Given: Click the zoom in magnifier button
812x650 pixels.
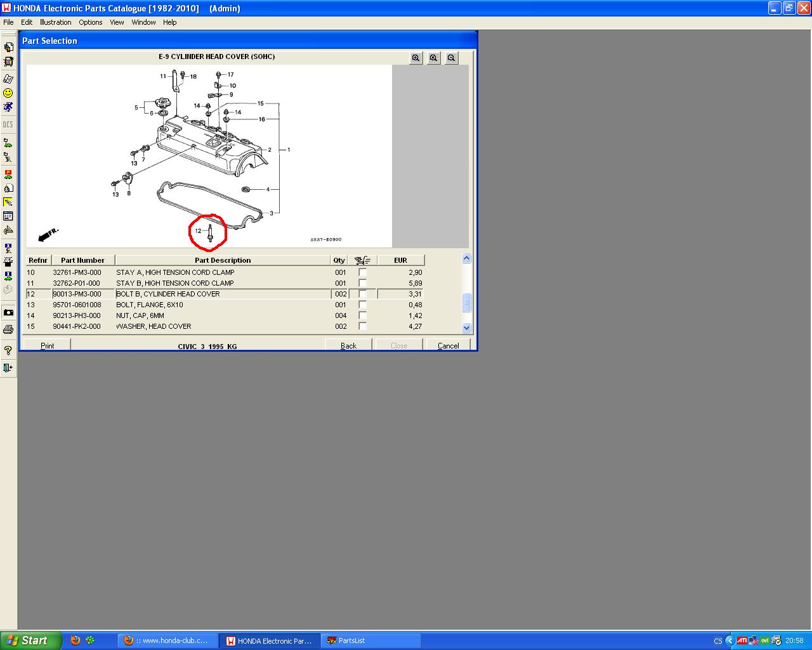Looking at the screenshot, I should tap(416, 58).
